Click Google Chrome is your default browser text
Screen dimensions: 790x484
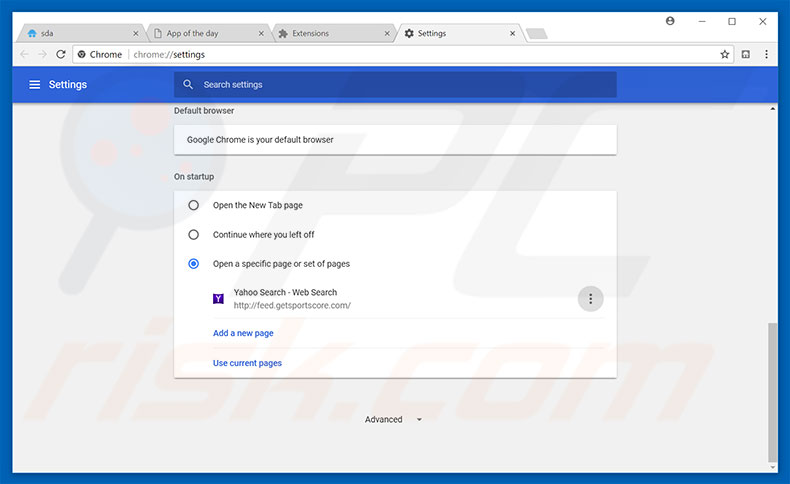coord(260,140)
